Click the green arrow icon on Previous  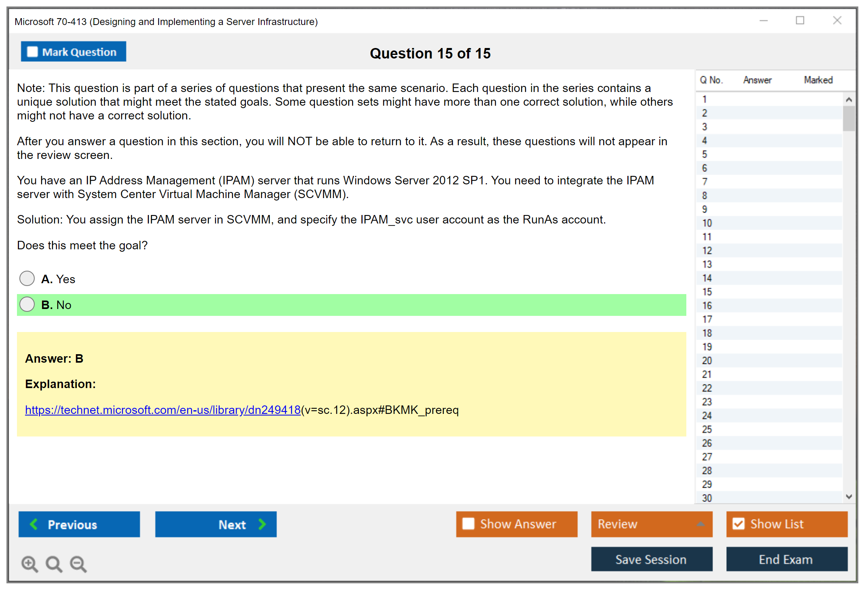click(34, 524)
